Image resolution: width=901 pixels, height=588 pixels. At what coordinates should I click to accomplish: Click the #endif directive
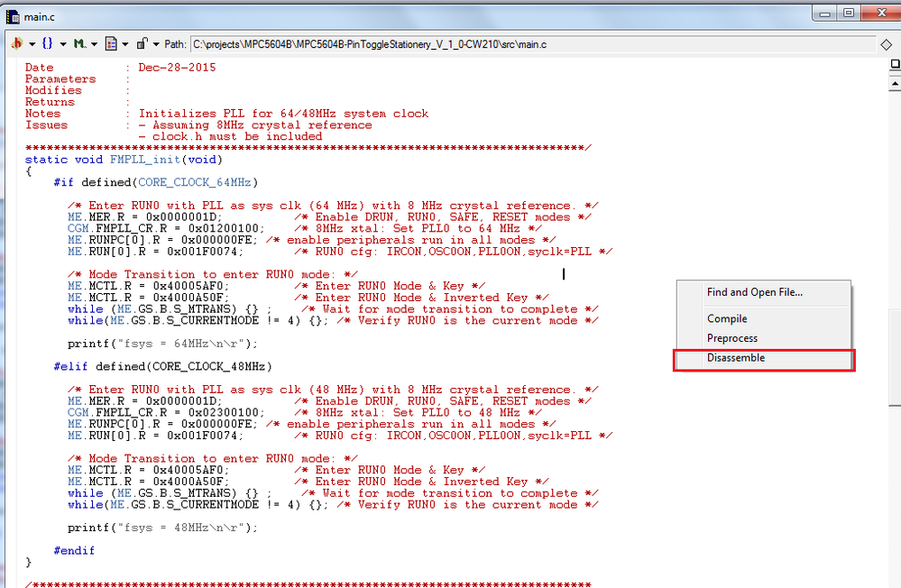74,550
